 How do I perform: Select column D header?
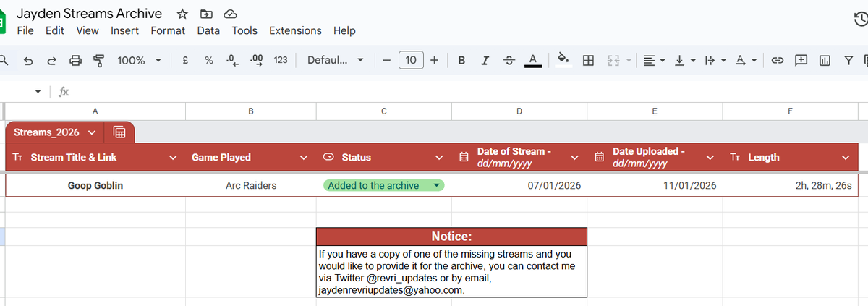coord(519,111)
